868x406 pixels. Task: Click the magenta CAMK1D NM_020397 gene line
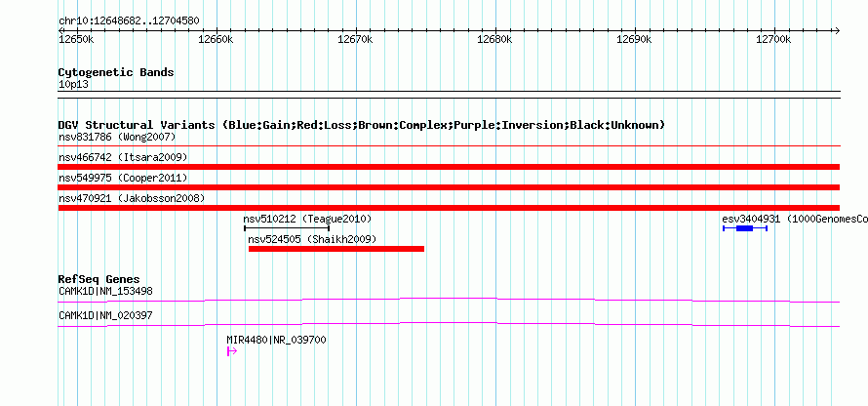pos(449,324)
